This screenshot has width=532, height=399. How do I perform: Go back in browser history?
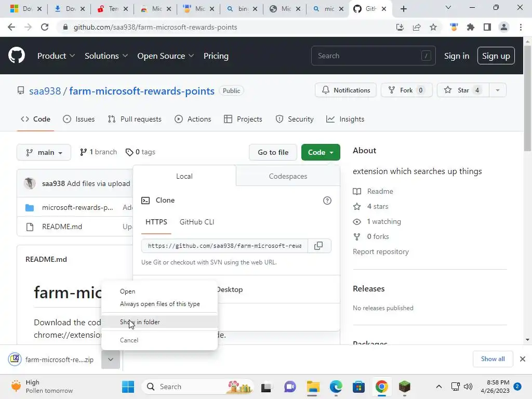[11, 27]
